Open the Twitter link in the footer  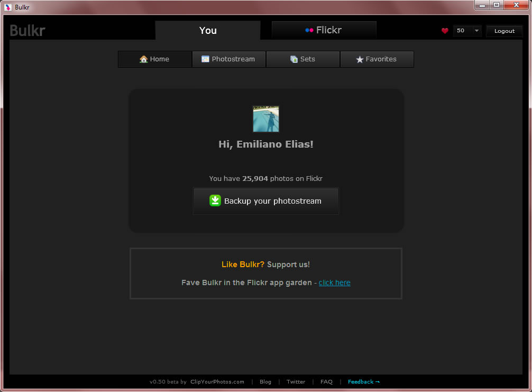296,381
